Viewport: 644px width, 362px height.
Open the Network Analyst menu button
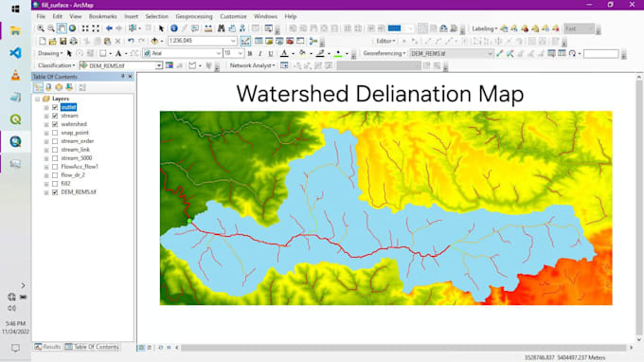pos(252,65)
